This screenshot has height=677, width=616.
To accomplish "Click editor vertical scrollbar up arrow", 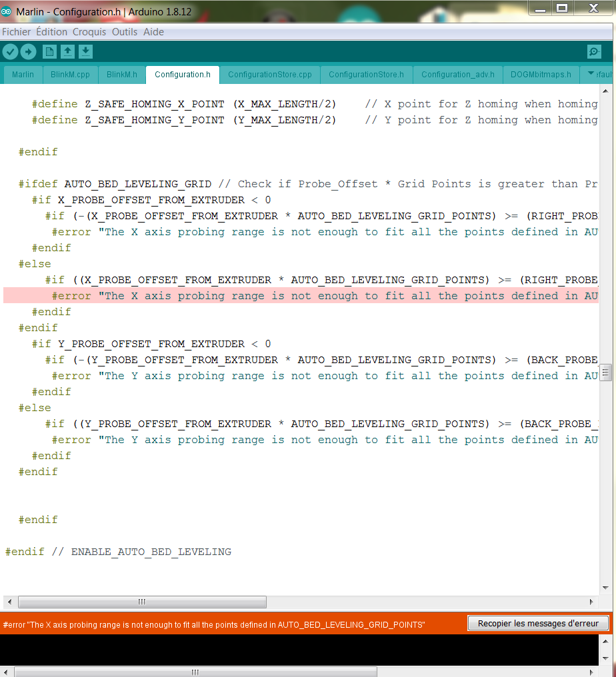I will (605, 91).
